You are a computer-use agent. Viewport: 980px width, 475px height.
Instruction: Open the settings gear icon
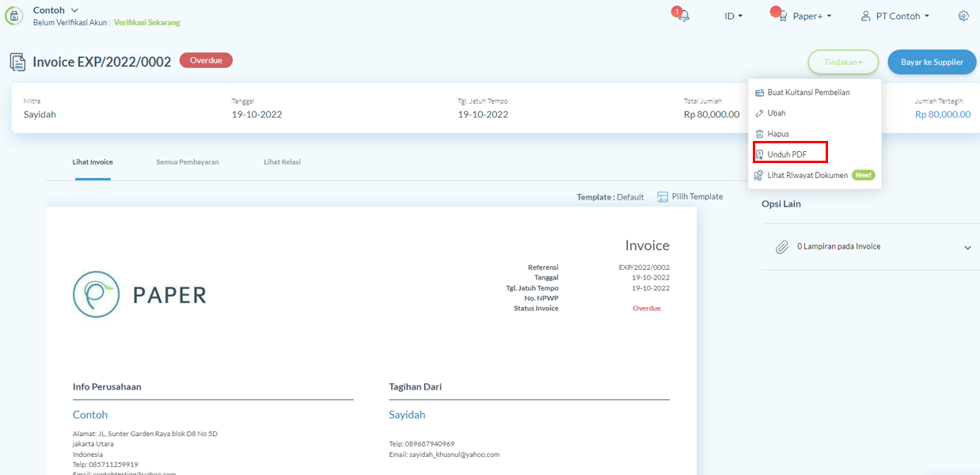pos(963,16)
